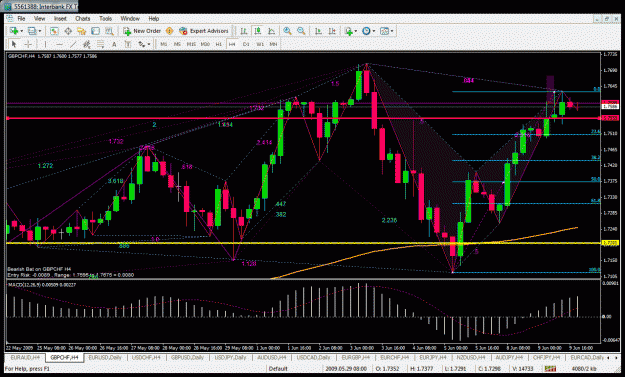Open the Profiles toolbar icon
Viewport: 625px width, 377px height.
(32, 31)
